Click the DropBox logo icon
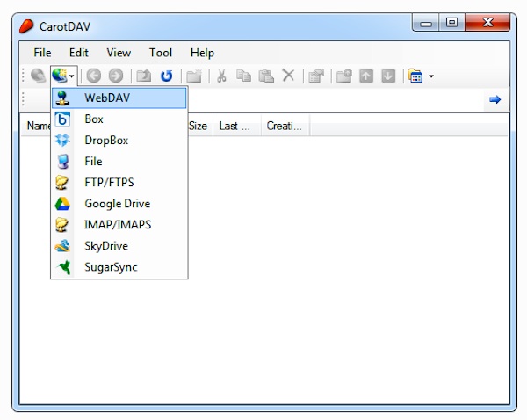Image resolution: width=527 pixels, height=420 pixels. tap(62, 141)
